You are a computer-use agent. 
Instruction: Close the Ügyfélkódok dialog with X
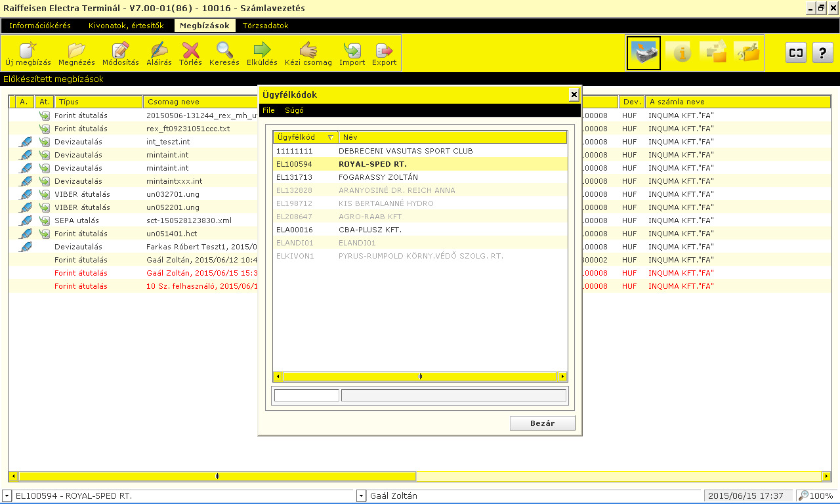pos(574,95)
